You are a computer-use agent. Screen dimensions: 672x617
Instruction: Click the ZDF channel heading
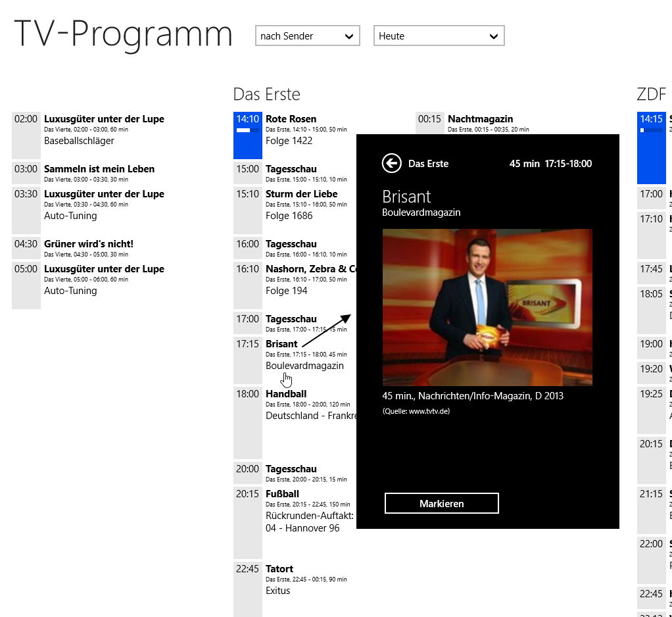click(x=652, y=94)
